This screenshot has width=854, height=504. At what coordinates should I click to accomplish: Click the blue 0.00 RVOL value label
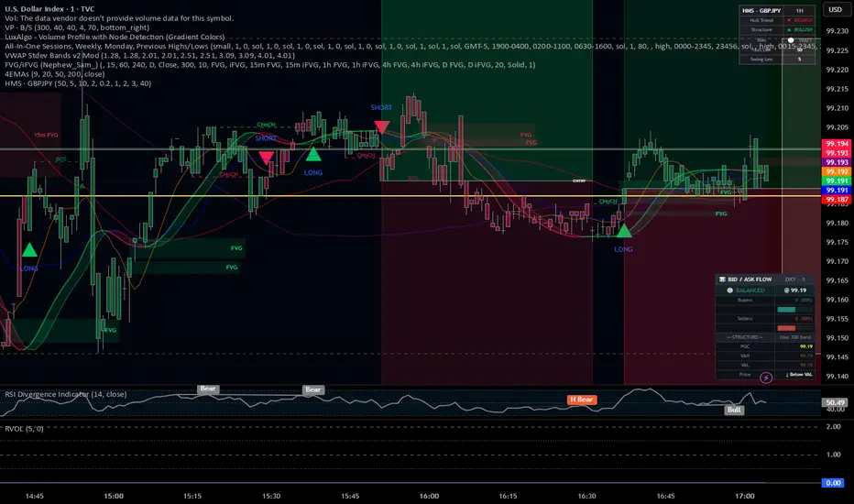[x=833, y=483]
